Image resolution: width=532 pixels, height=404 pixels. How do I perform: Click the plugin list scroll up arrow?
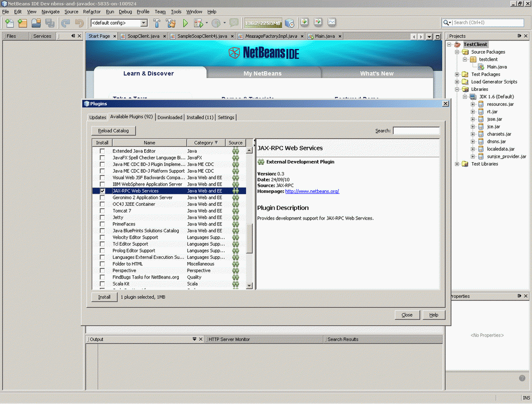250,150
